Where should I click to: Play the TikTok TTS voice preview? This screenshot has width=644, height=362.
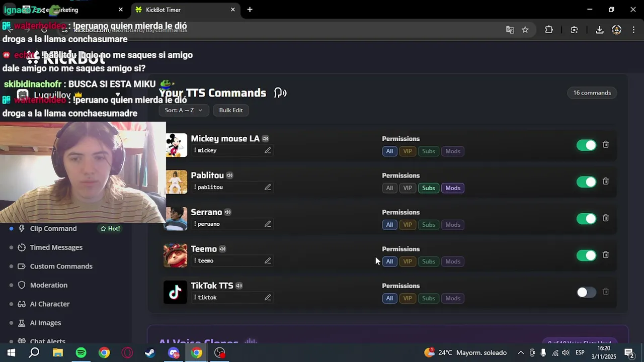click(239, 286)
